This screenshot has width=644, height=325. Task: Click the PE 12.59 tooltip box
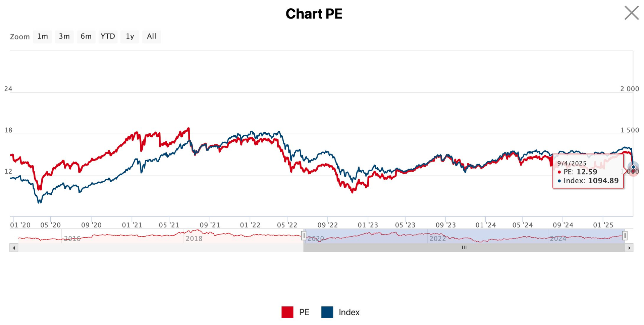(x=588, y=172)
